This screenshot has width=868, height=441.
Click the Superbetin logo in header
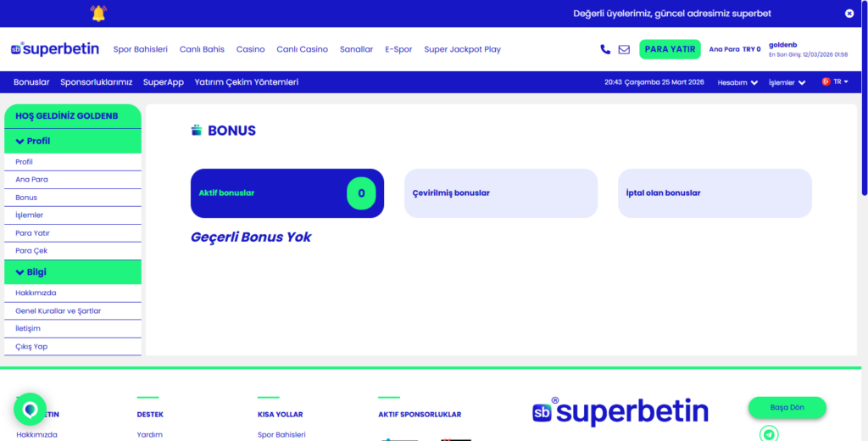point(55,49)
